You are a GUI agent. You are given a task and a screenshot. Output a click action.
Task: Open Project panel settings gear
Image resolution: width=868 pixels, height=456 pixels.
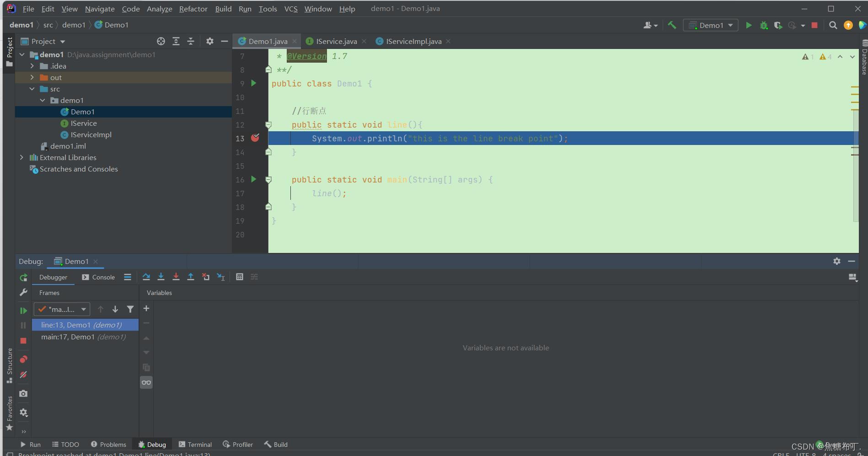click(x=210, y=41)
